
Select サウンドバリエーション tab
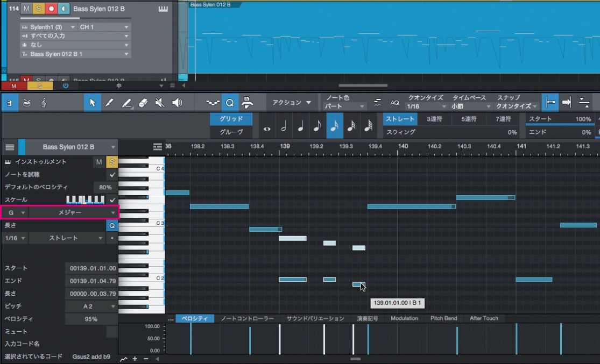[x=315, y=318]
